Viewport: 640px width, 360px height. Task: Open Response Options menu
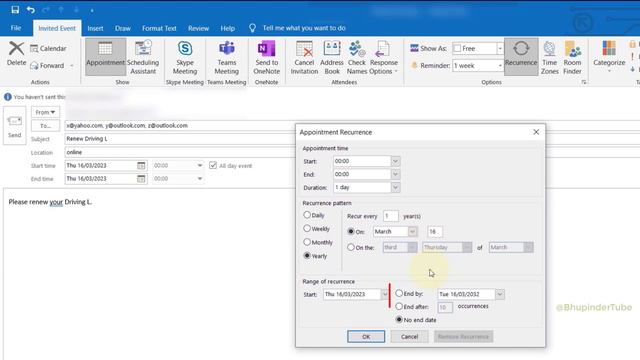pyautogui.click(x=383, y=57)
